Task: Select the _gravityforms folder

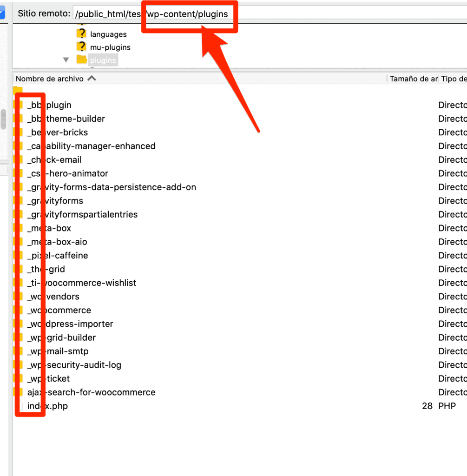Action: (x=55, y=201)
